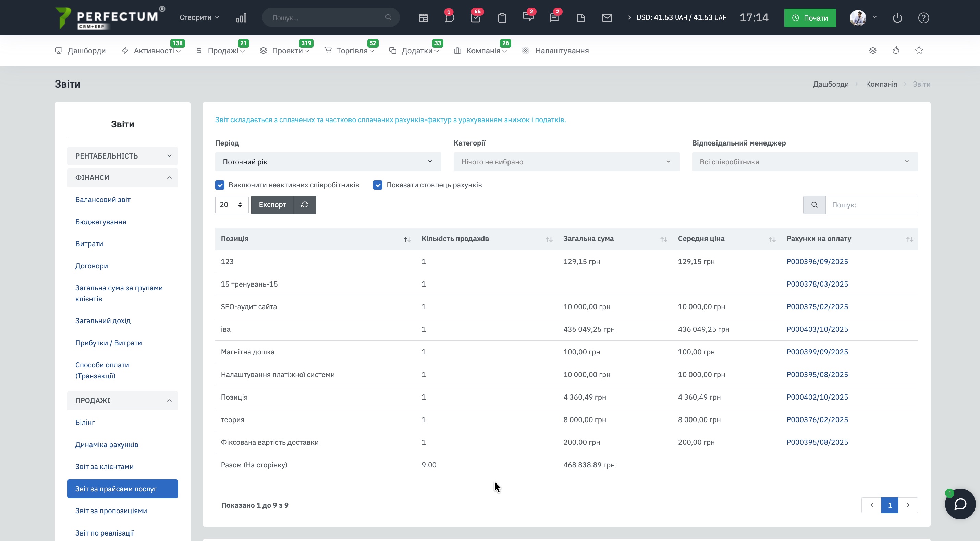The image size is (980, 541).
Task: Click the bar chart statistics icon
Action: click(241, 18)
